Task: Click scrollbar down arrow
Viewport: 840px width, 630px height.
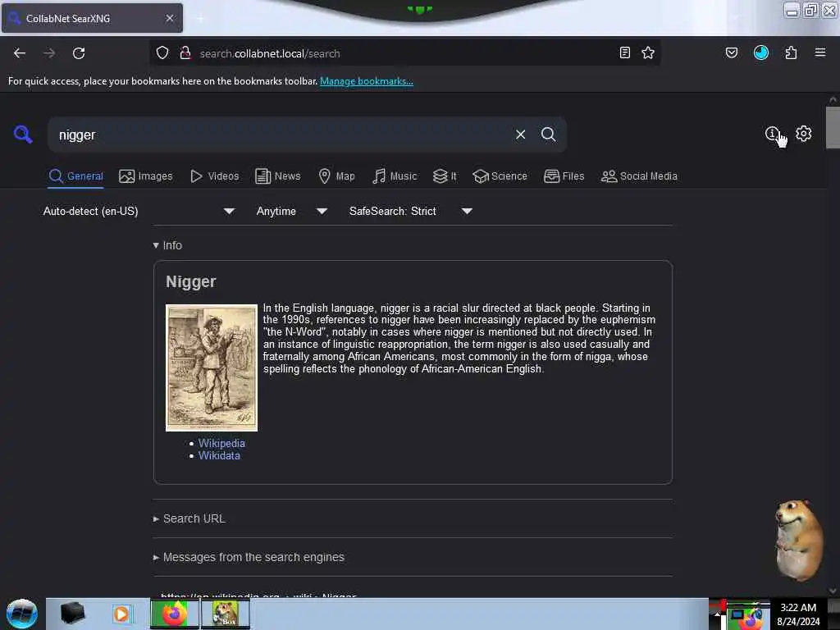Action: (x=833, y=591)
